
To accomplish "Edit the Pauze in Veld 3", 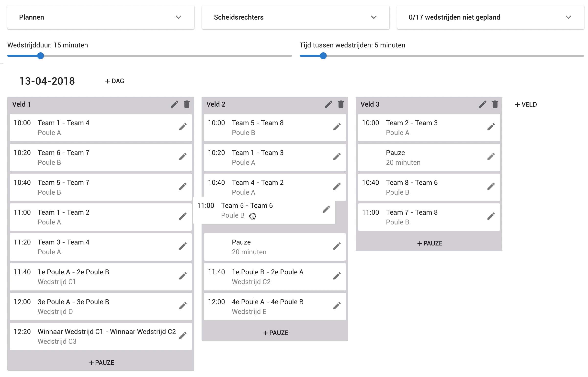I will pyautogui.click(x=491, y=157).
